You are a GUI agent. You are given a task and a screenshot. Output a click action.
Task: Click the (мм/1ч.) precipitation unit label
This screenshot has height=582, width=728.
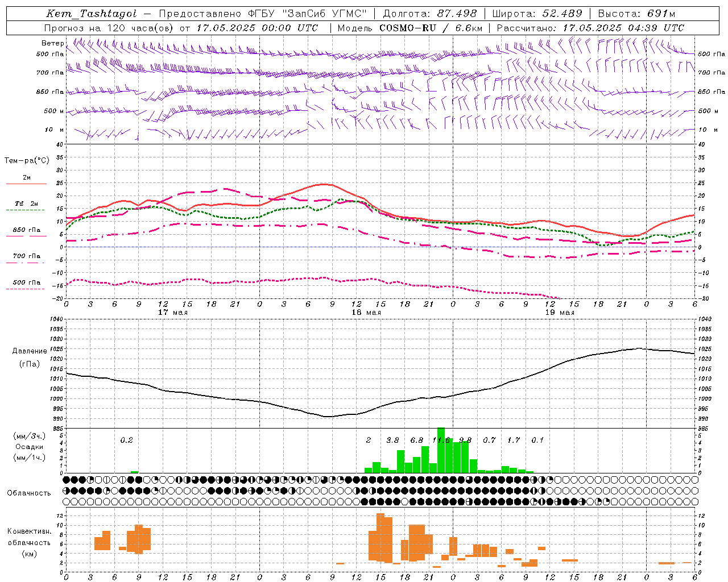(x=30, y=458)
